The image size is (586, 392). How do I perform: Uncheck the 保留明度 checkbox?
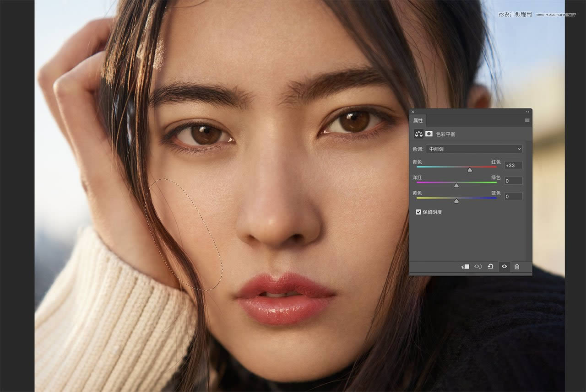coord(418,212)
